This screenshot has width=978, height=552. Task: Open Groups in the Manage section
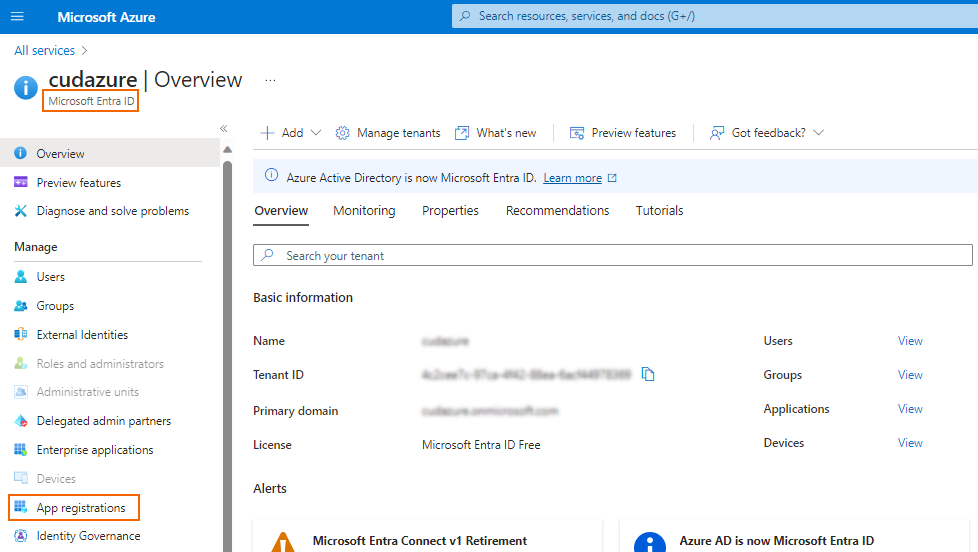pos(55,306)
